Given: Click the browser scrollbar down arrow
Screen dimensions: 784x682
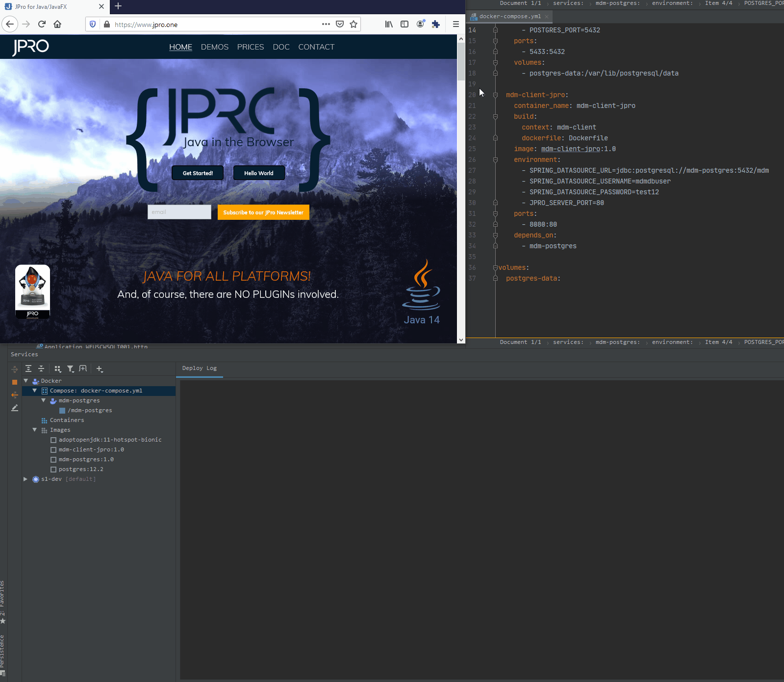Looking at the screenshot, I should (x=461, y=340).
